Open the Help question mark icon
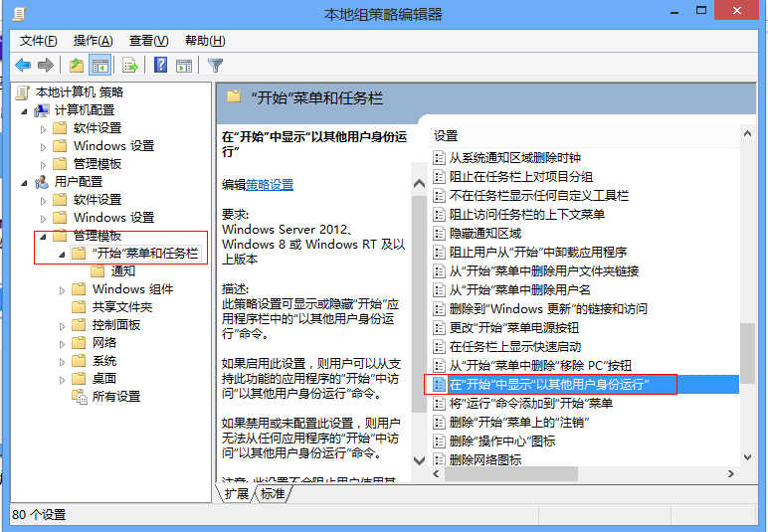Viewport: 768px width, 532px height. (x=160, y=65)
